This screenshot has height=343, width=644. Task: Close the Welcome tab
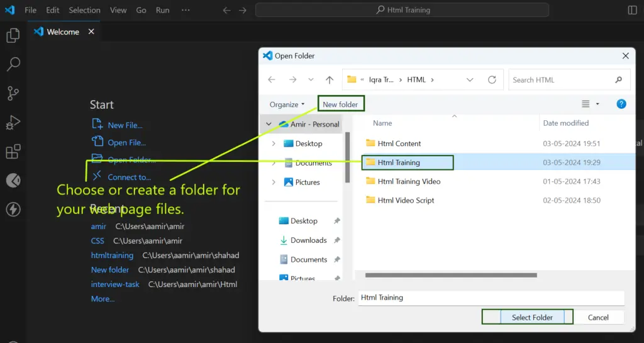[91, 31]
